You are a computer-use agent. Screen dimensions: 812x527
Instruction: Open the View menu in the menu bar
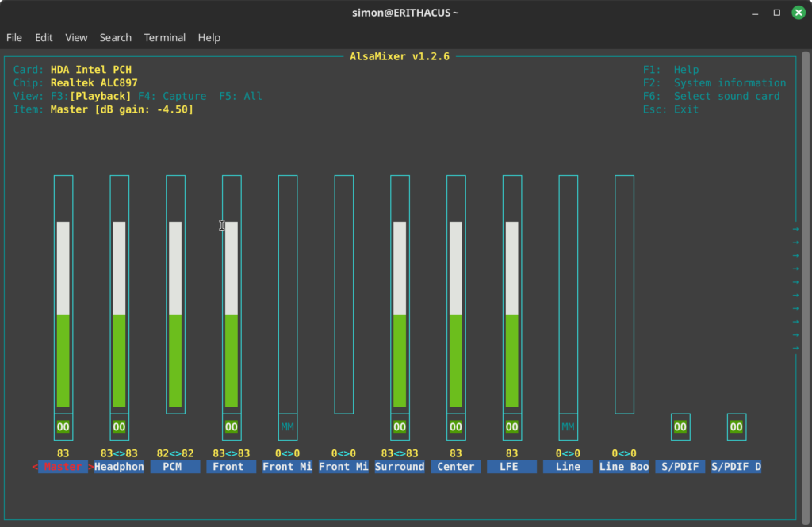pyautogui.click(x=76, y=37)
